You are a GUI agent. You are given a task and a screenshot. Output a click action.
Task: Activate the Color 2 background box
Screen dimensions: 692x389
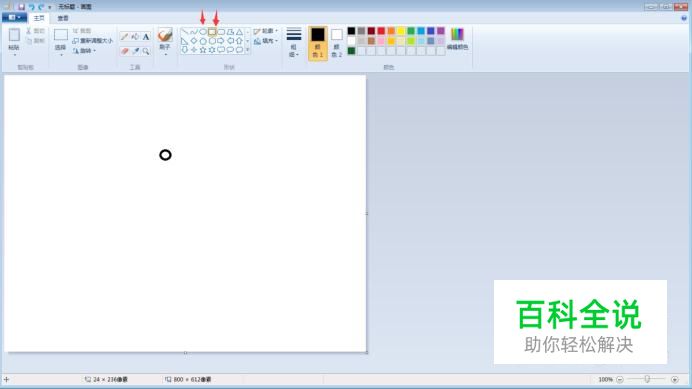pos(336,43)
